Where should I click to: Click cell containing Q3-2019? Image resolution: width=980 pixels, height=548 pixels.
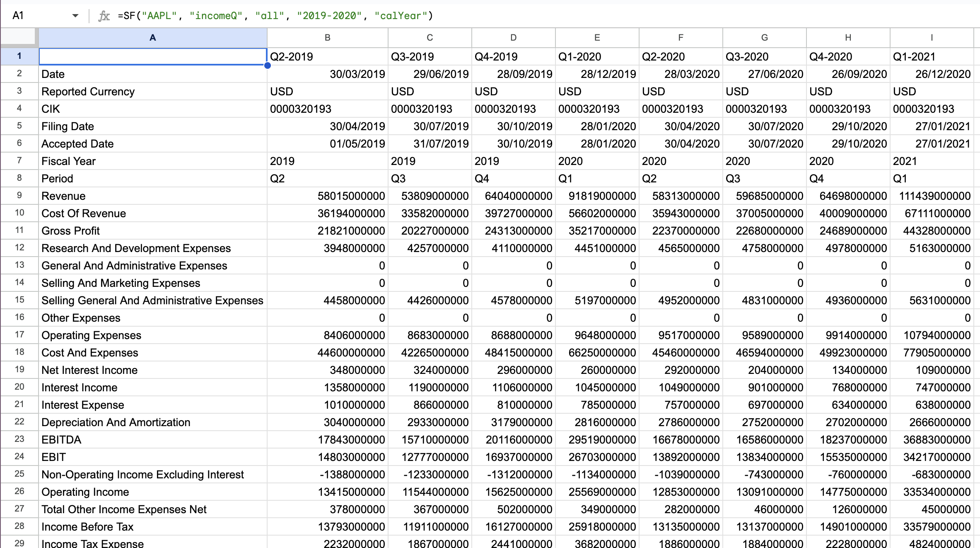pos(430,56)
